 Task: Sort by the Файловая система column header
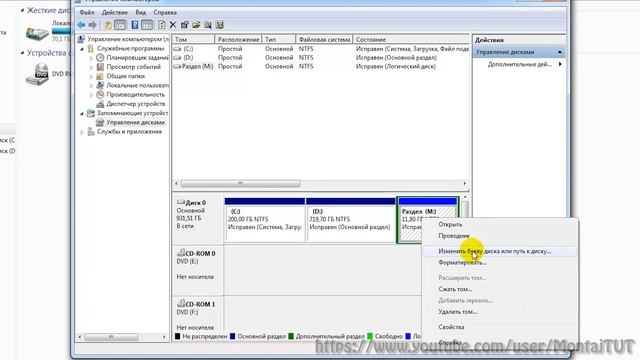click(x=324, y=40)
